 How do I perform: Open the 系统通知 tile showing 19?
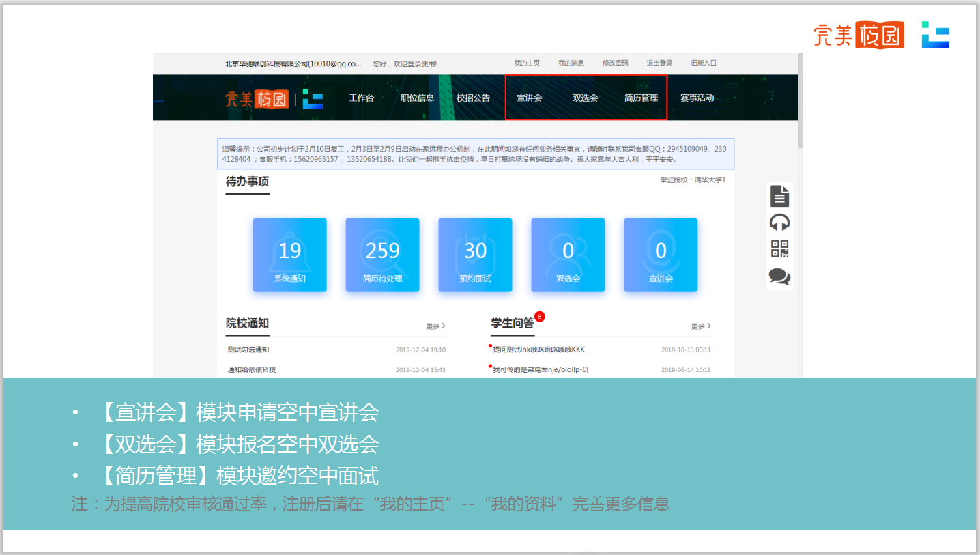point(289,255)
